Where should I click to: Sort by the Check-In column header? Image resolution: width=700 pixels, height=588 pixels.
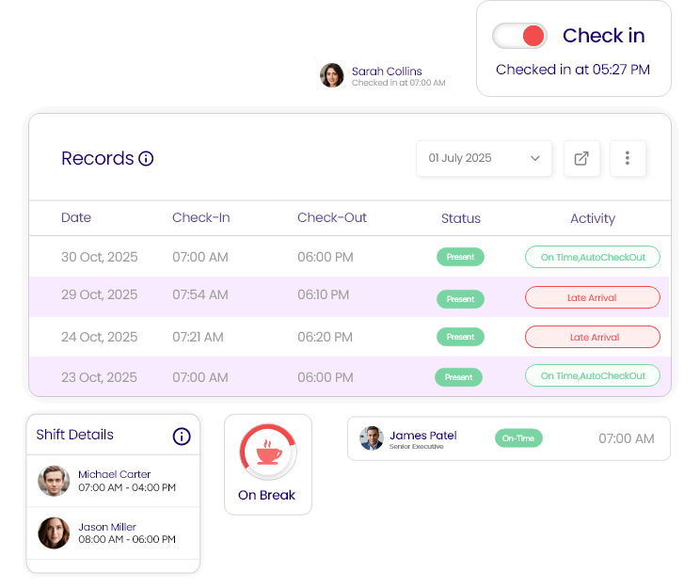pyautogui.click(x=200, y=218)
